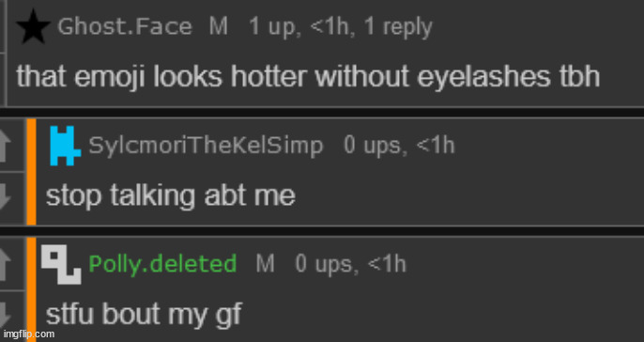This screenshot has height=342, width=644.
Task: Click the white pixel avatar icon of Polly.deleted
Action: [x=61, y=266]
